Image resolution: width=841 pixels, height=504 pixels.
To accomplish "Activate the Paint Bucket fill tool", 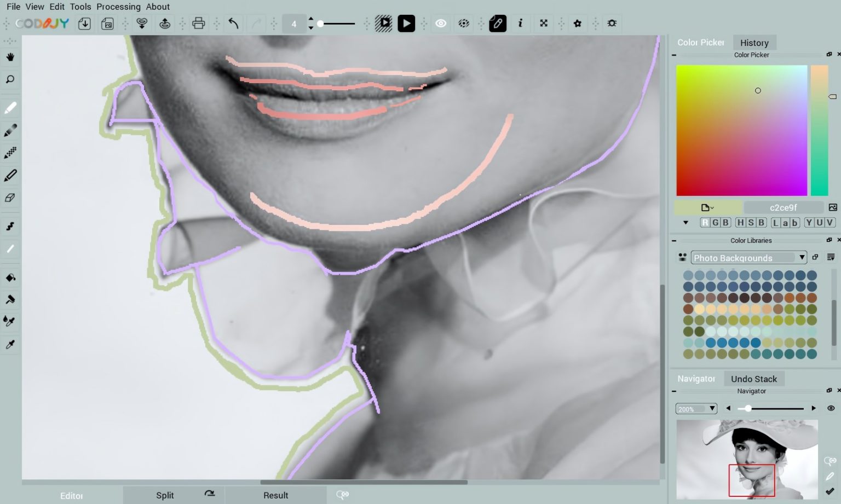I will click(10, 277).
